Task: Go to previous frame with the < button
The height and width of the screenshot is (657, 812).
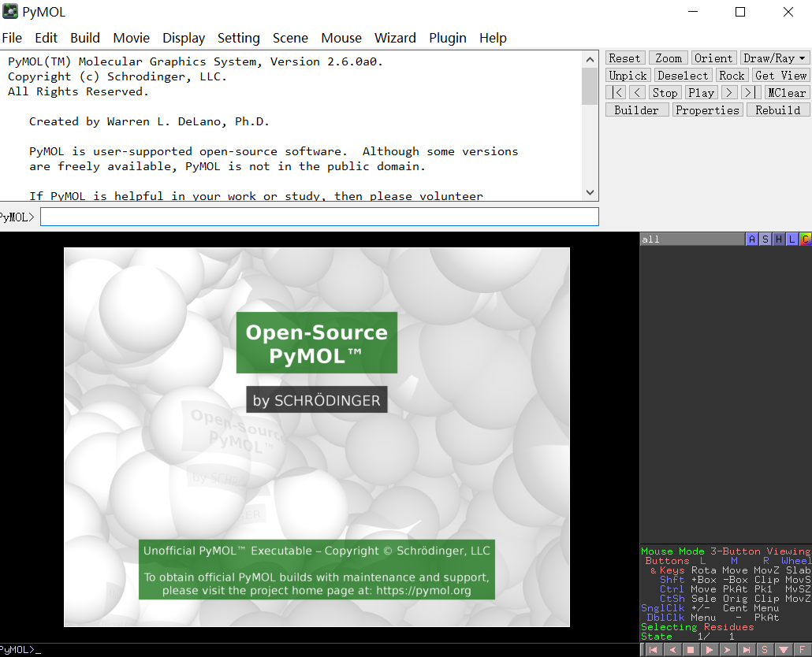Action: [638, 93]
